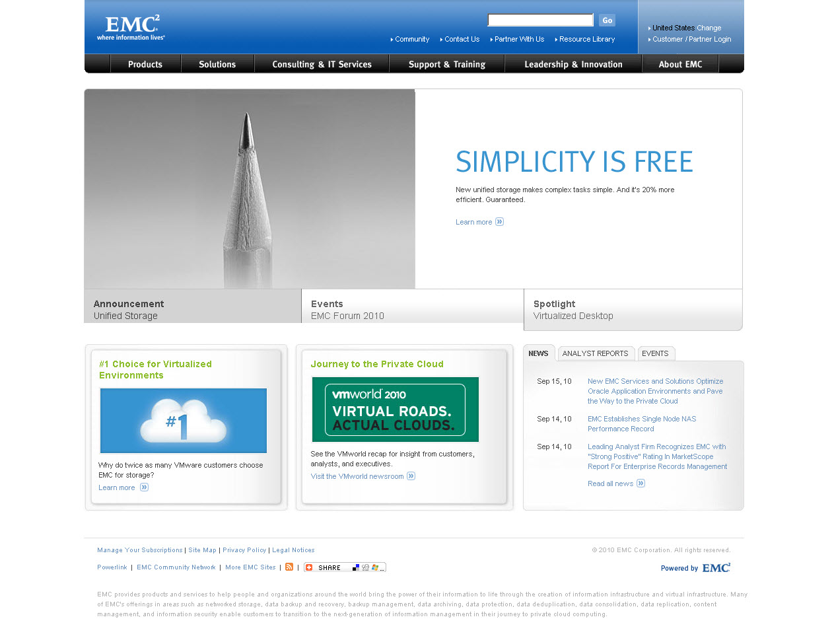
Task: Click the search input field
Action: 541,20
